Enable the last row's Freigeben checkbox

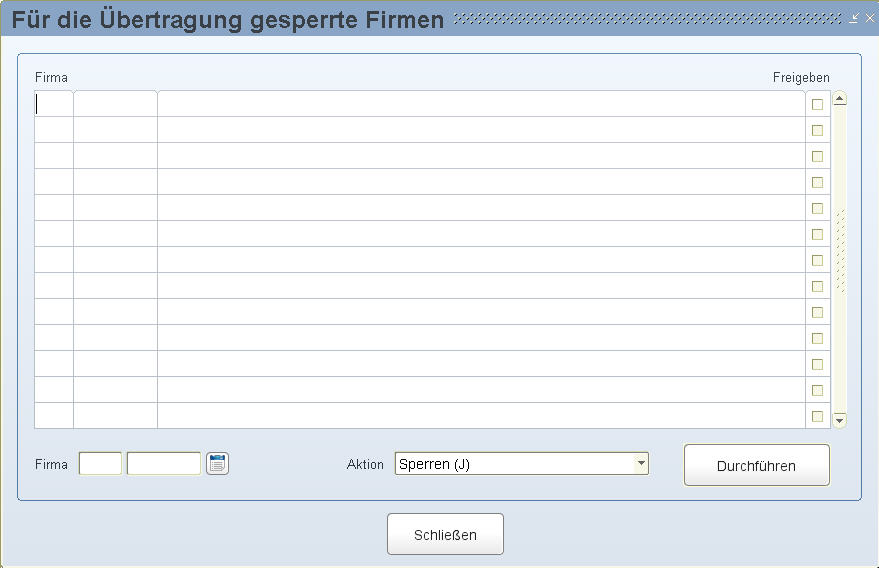[817, 416]
